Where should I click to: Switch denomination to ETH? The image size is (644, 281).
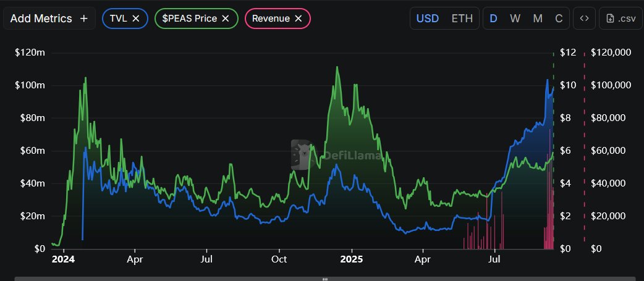(462, 19)
